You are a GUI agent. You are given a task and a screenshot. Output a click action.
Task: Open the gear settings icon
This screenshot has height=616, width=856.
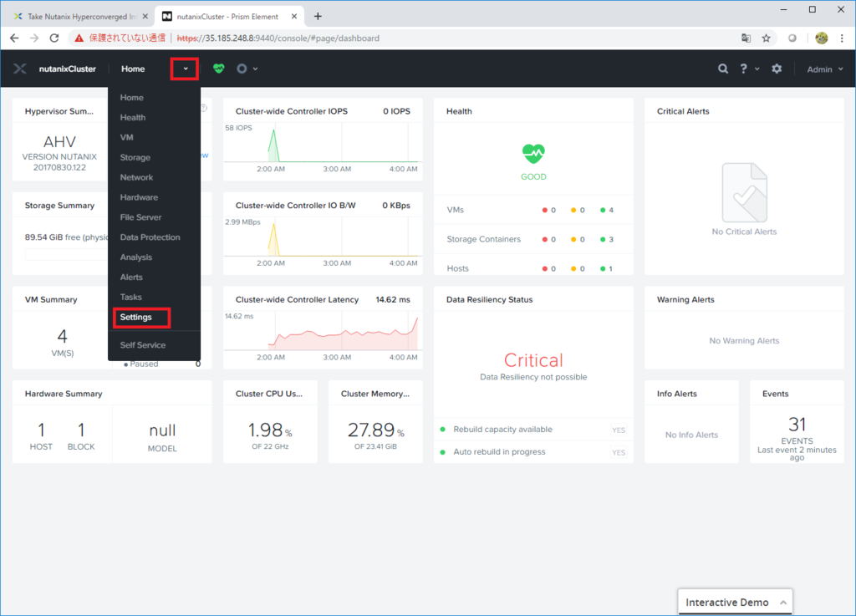pos(777,69)
